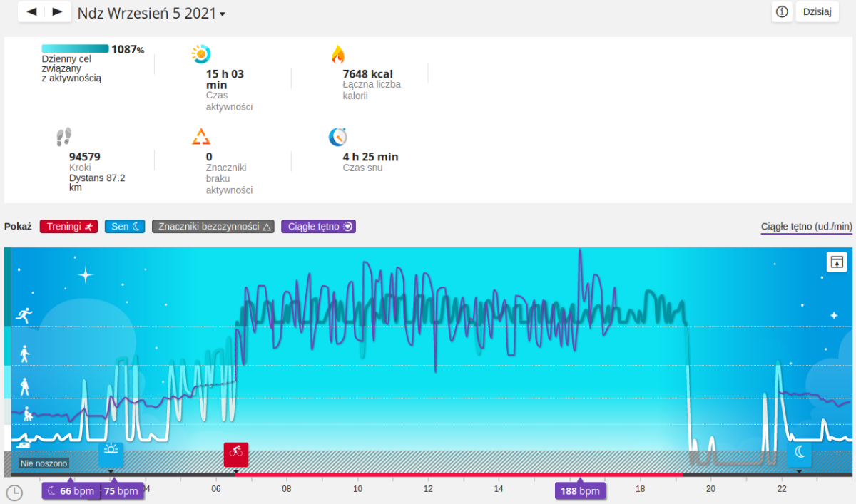Select the Ciągłe tętno (ud./min) tab
The width and height of the screenshot is (856, 504).
806,227
